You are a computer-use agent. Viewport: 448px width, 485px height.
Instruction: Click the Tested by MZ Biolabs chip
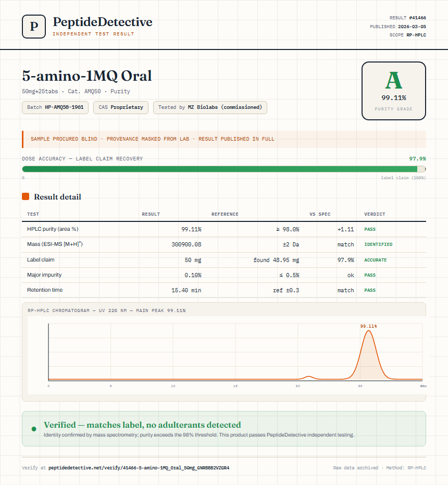click(210, 107)
